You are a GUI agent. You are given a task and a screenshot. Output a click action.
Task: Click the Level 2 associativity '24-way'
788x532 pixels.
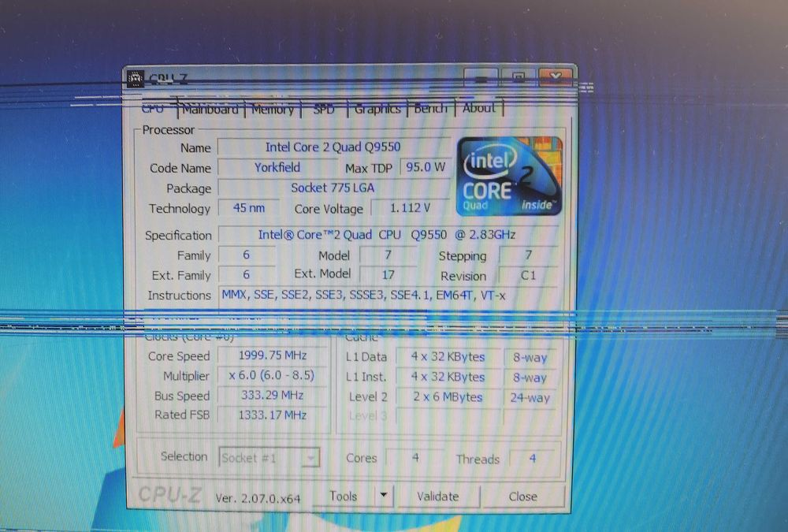pyautogui.click(x=530, y=398)
